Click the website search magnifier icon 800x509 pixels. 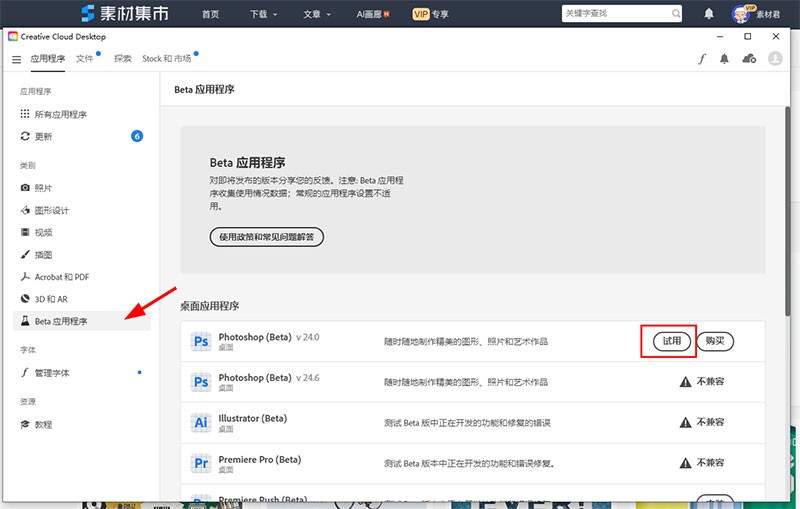[x=676, y=14]
